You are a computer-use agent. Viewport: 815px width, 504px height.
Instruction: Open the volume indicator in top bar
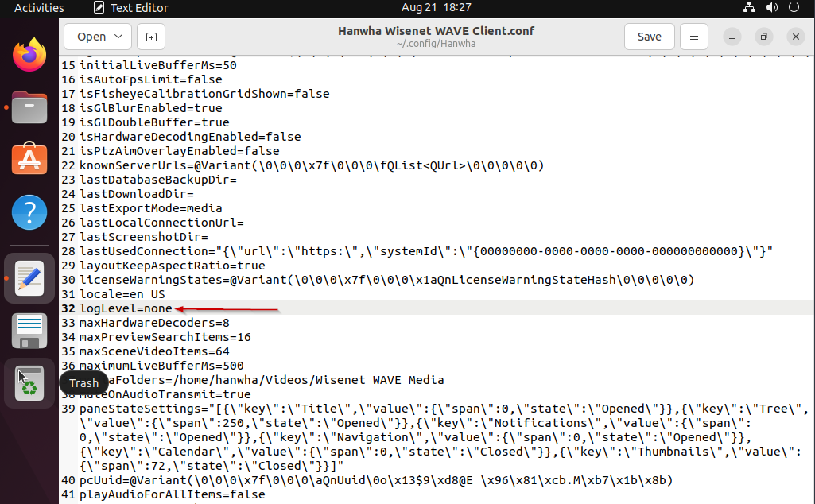(x=772, y=7)
